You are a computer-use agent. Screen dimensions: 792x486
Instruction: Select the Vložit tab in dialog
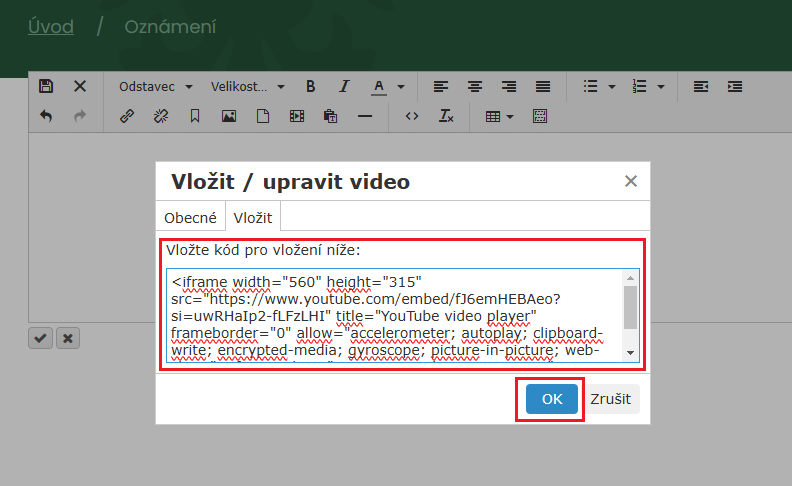(x=252, y=218)
